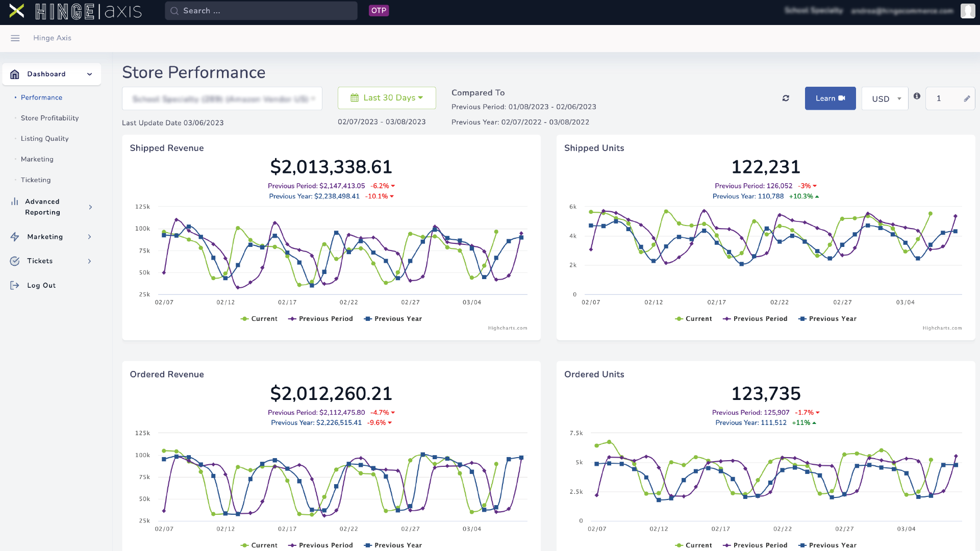980x551 pixels.
Task: Click the Log Out icon
Action: pyautogui.click(x=14, y=285)
